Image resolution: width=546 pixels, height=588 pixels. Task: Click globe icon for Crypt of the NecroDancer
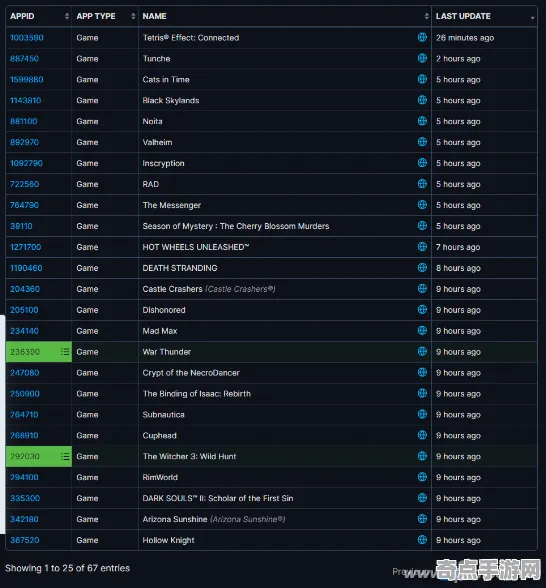(422, 372)
